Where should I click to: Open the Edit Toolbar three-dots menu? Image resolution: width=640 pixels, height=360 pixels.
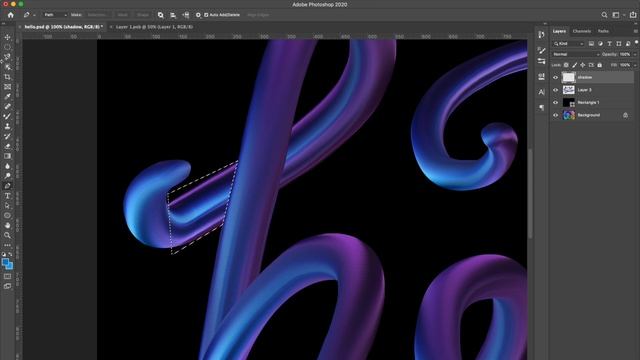click(x=7, y=245)
